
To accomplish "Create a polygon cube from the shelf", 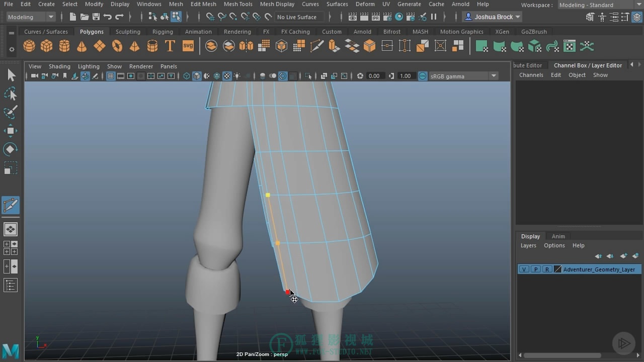I will [x=47, y=46].
